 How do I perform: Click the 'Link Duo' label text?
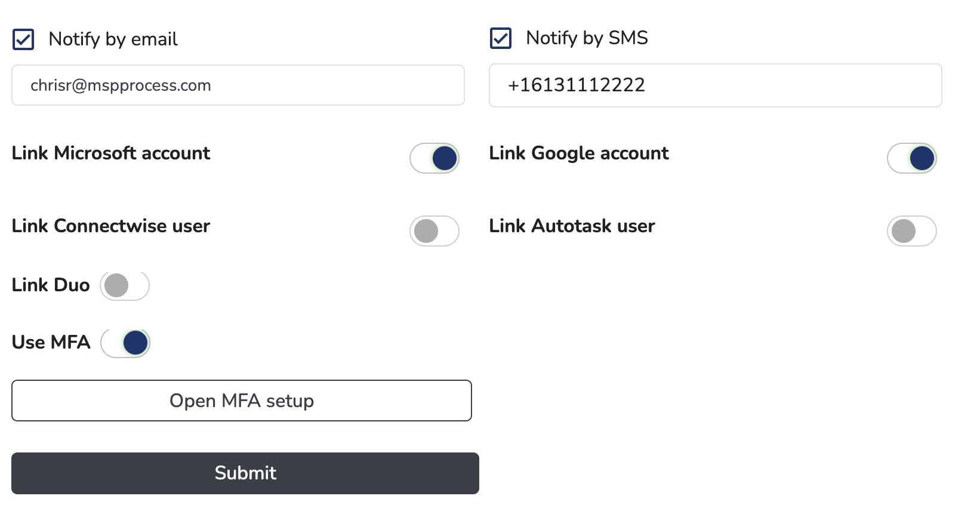51,285
